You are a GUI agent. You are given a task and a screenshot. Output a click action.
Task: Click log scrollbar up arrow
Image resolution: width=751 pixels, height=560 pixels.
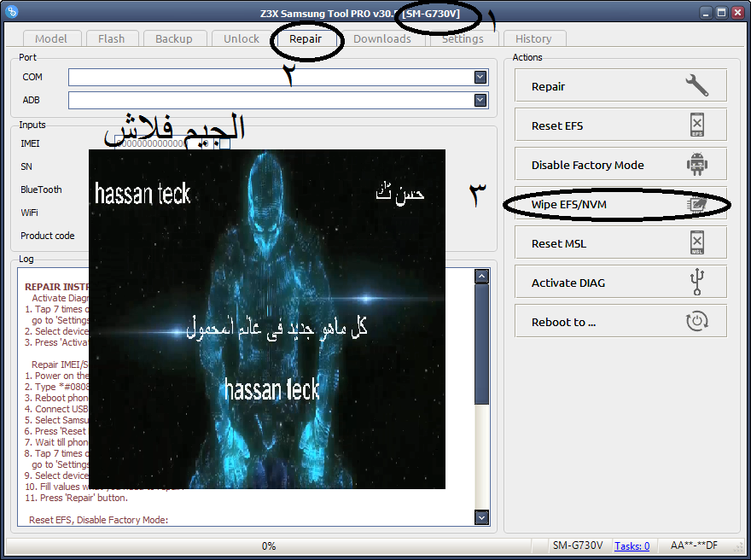(481, 276)
